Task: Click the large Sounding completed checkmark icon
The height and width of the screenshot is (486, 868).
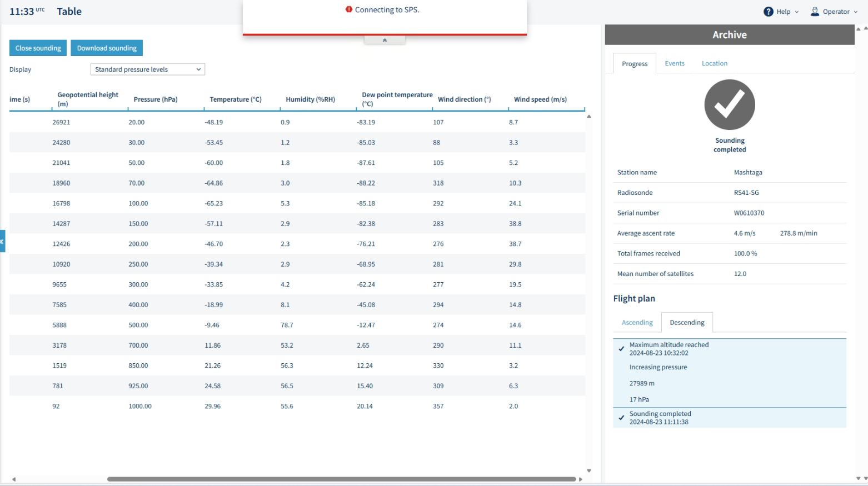Action: [x=730, y=104]
